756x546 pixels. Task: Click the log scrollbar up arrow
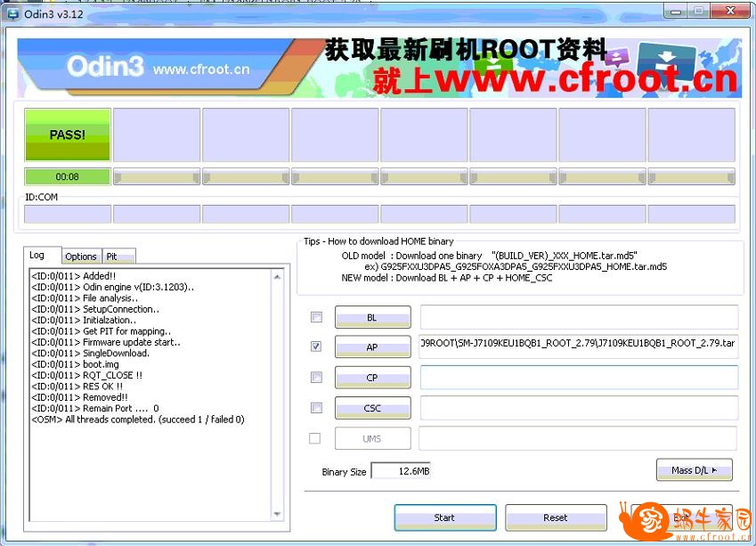pos(277,277)
